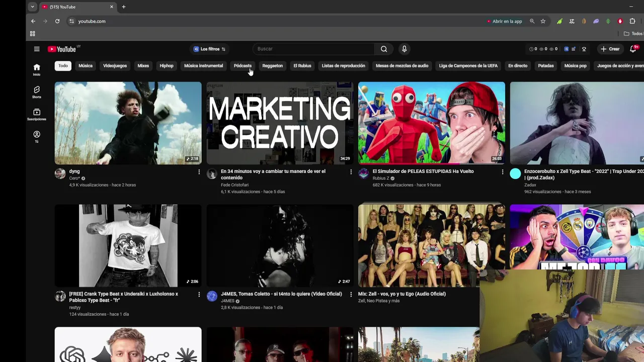Open options for Crank Type Beat video

[199, 295]
